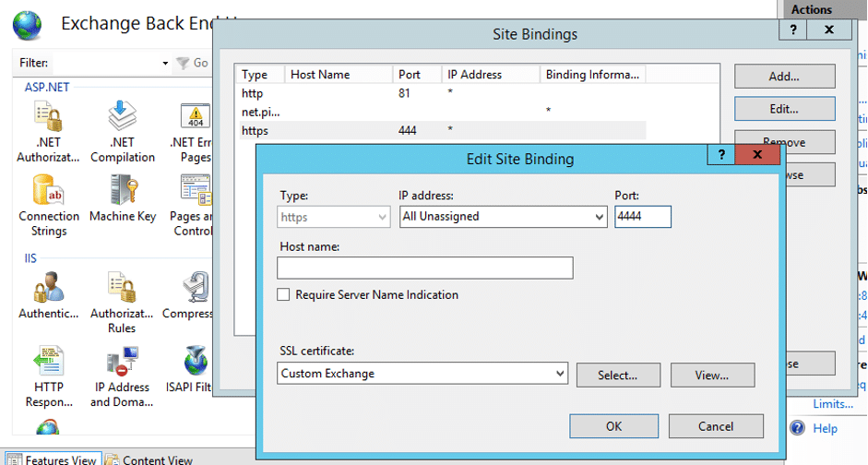Enable Require Server Name Indication checkbox
The image size is (868, 465).
[283, 294]
